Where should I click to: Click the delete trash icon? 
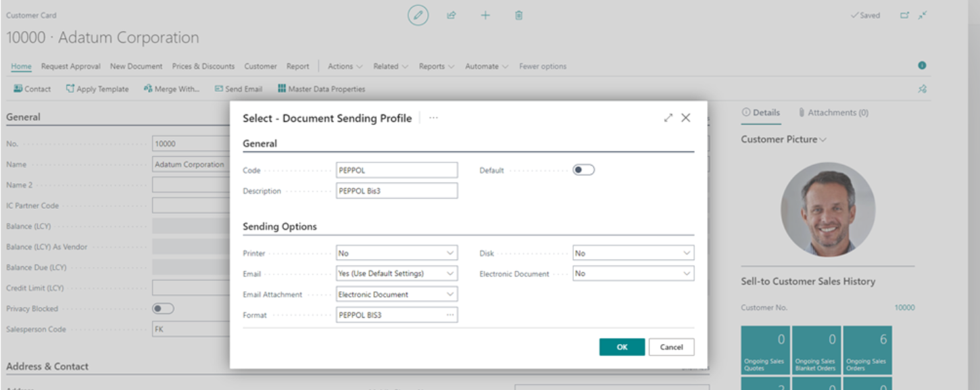coord(519,15)
